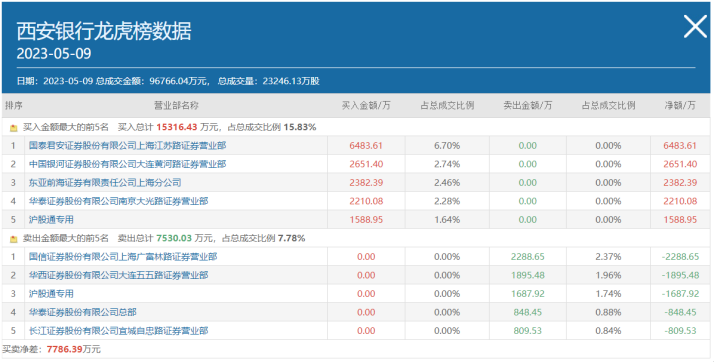Open 长江证券宜城自忠路证券营业部 link
Screen dimensions: 714x362
pos(118,331)
